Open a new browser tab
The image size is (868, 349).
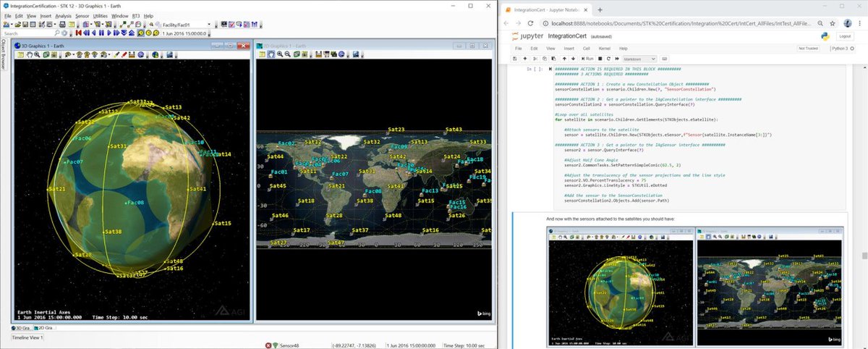600,10
